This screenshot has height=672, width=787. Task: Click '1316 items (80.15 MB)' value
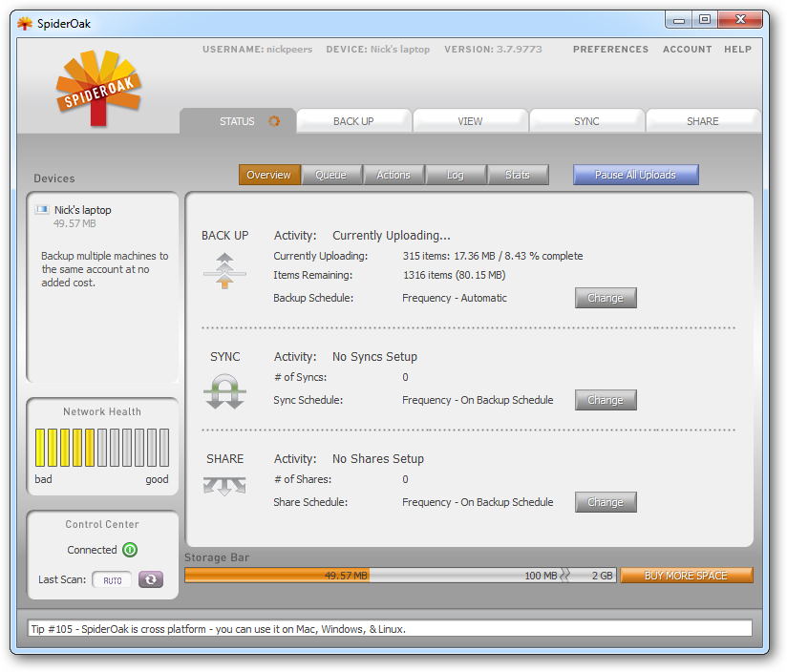(455, 275)
